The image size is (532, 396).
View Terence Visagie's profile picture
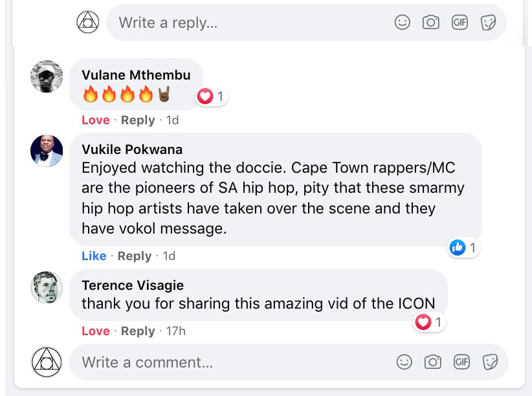point(47,287)
